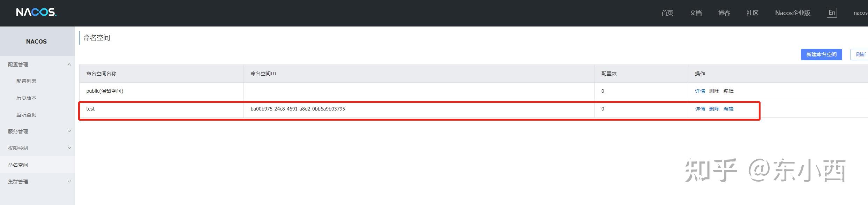868x205 pixels.
Task: Click the NACOS logo in header
Action: (36, 13)
